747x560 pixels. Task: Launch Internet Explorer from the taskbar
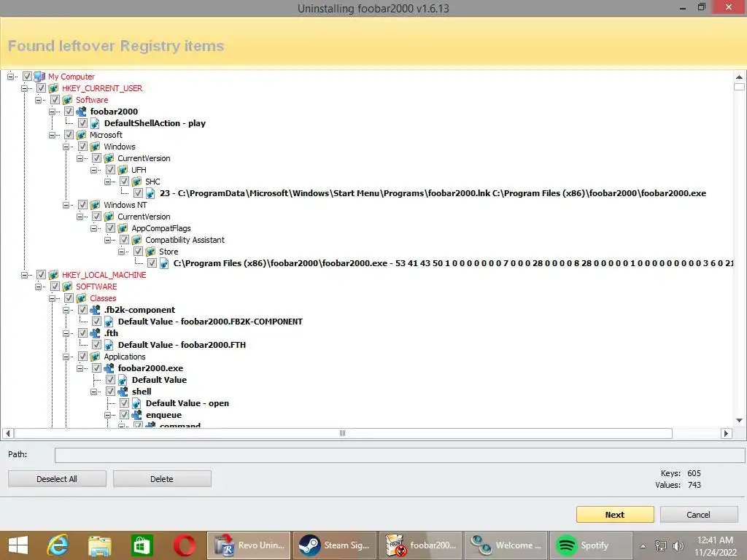pyautogui.click(x=58, y=545)
